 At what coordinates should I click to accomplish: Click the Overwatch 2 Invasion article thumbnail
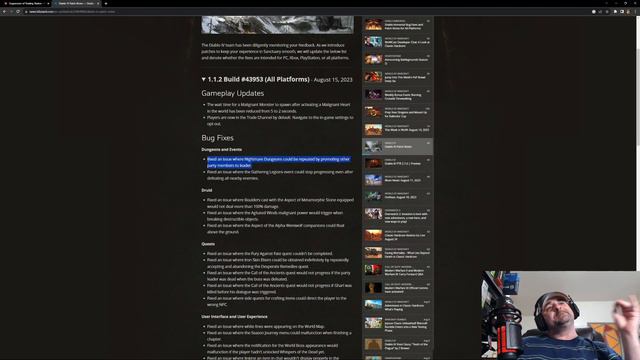pyautogui.click(x=373, y=214)
